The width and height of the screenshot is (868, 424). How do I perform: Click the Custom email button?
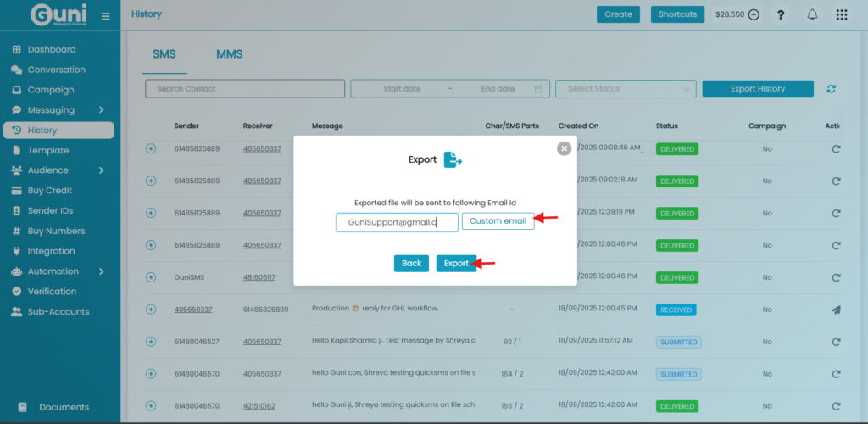pos(498,221)
